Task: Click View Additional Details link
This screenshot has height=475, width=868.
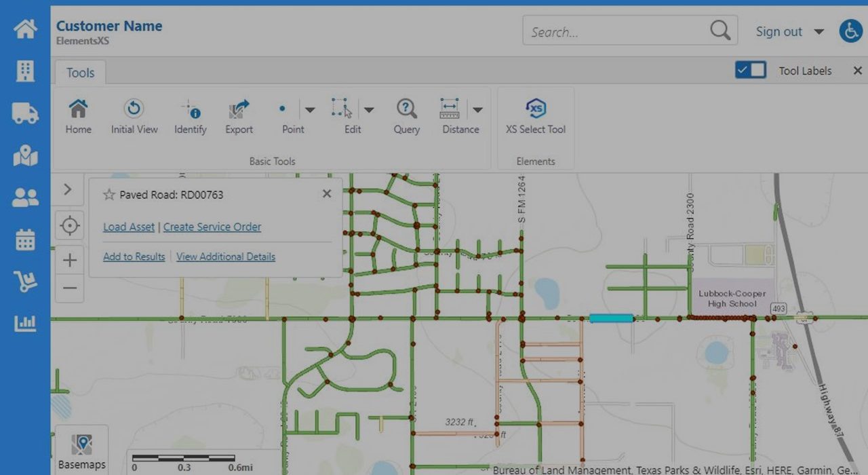Action: click(225, 256)
